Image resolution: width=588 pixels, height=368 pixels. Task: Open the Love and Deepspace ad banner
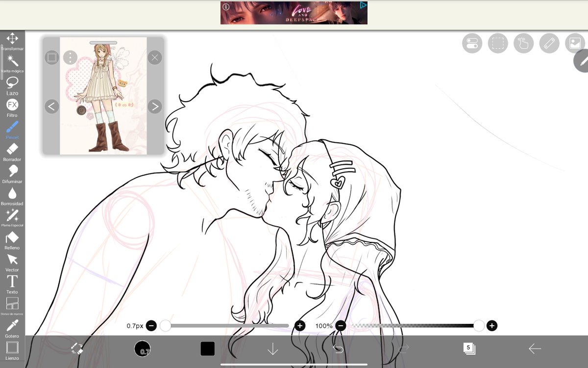point(294,13)
